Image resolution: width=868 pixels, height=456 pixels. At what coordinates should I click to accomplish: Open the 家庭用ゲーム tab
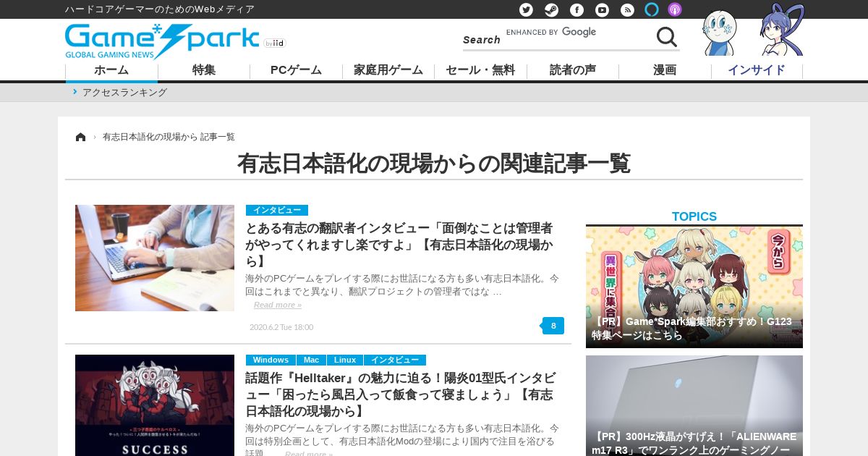388,70
